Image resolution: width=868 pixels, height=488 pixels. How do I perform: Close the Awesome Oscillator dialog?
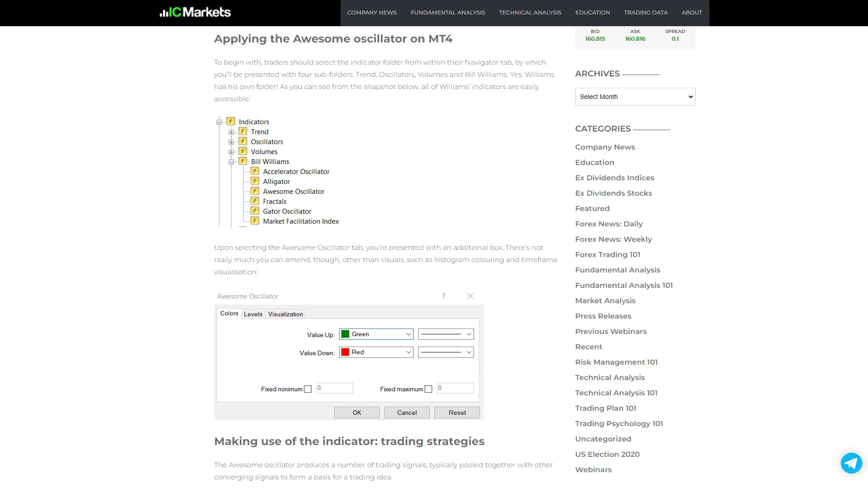[470, 296]
